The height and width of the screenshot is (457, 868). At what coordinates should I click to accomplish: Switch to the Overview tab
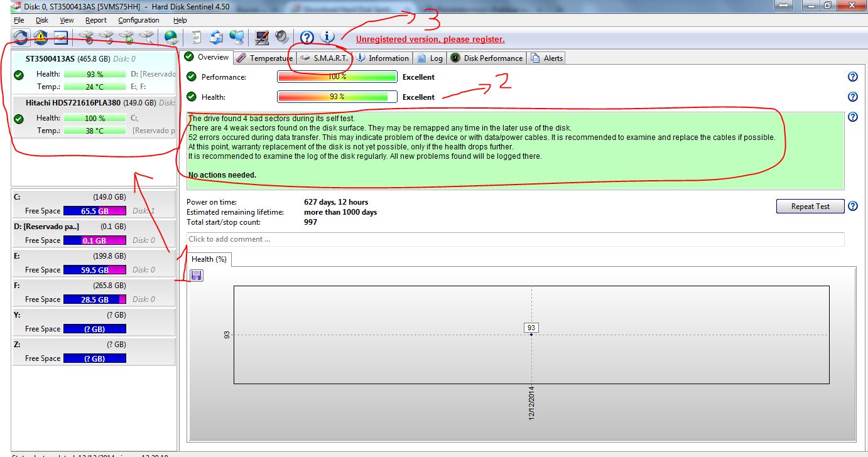click(207, 57)
